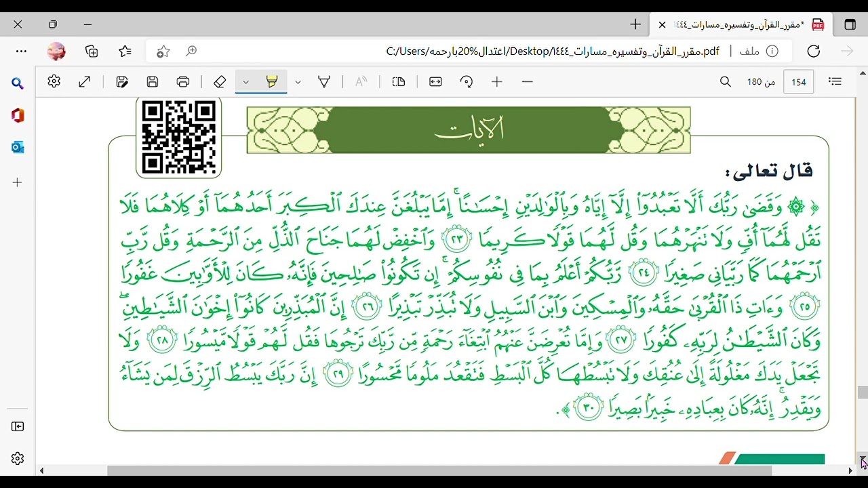This screenshot has height=488, width=868.
Task: Click the QR code in the document
Action: point(179,138)
